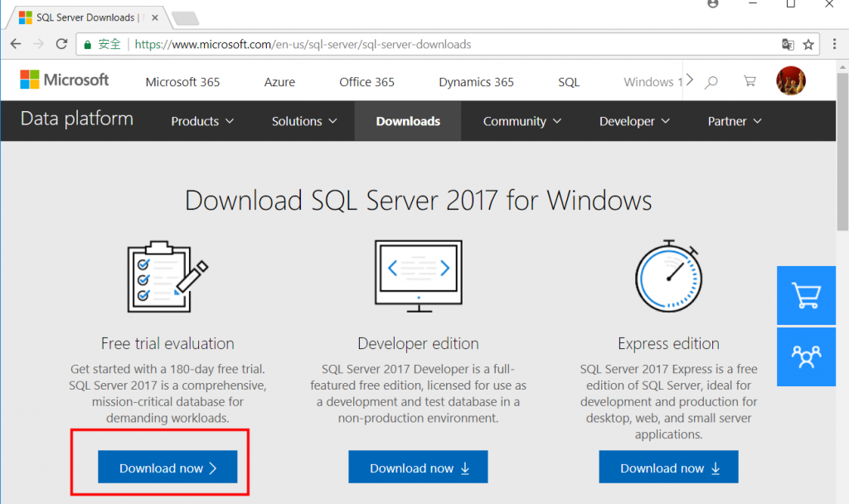Open Microsoft 365 nav link
This screenshot has width=849, height=504.
[182, 82]
